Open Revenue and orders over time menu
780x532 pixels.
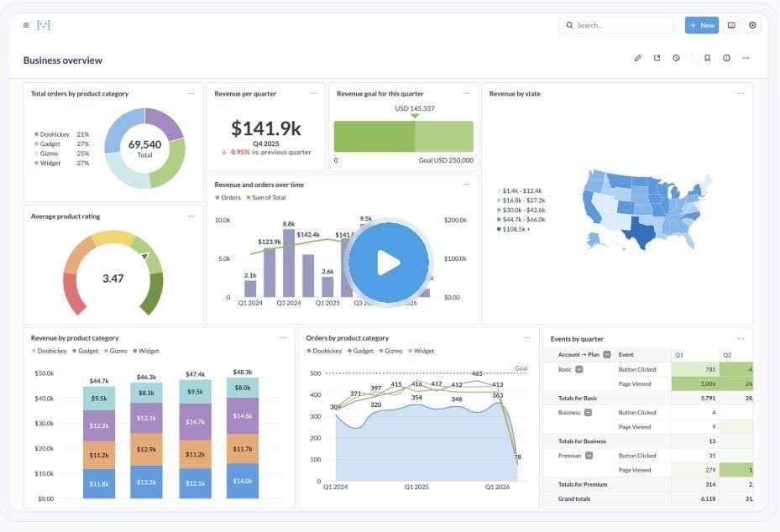coord(466,185)
